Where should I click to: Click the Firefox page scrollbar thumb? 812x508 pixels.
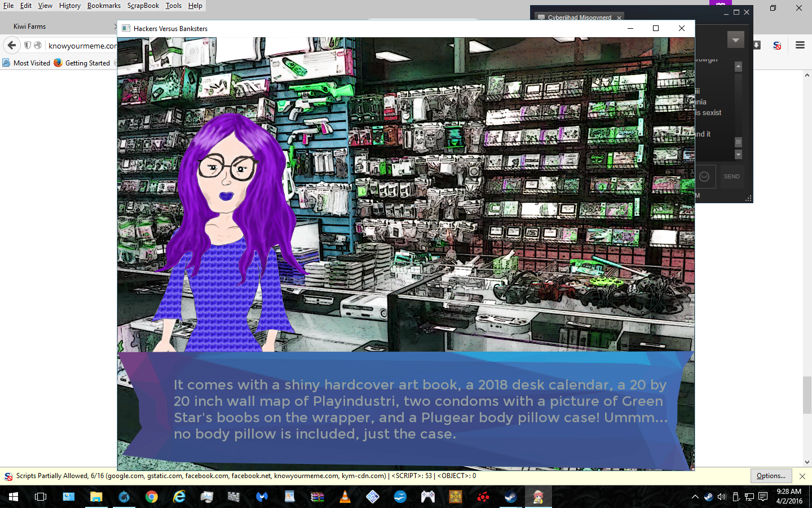[807, 395]
